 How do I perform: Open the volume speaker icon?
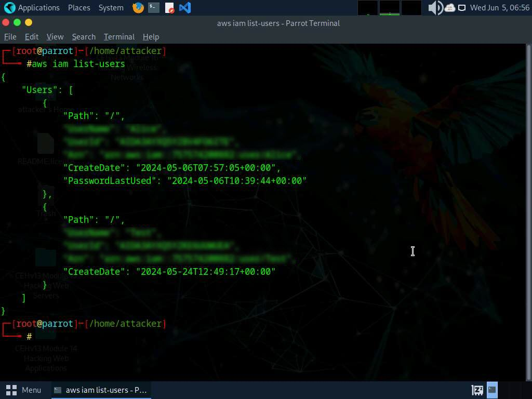coord(435,8)
